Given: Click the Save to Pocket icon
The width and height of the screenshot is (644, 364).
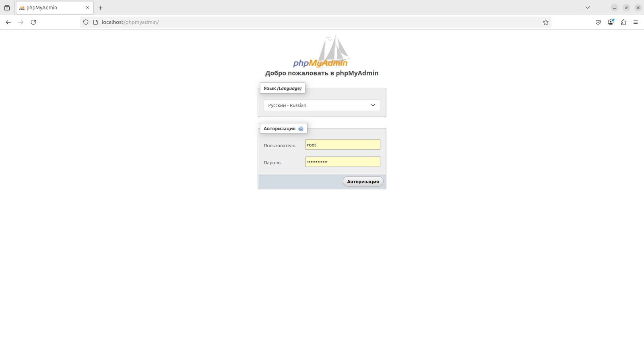Looking at the screenshot, I should [x=598, y=22].
